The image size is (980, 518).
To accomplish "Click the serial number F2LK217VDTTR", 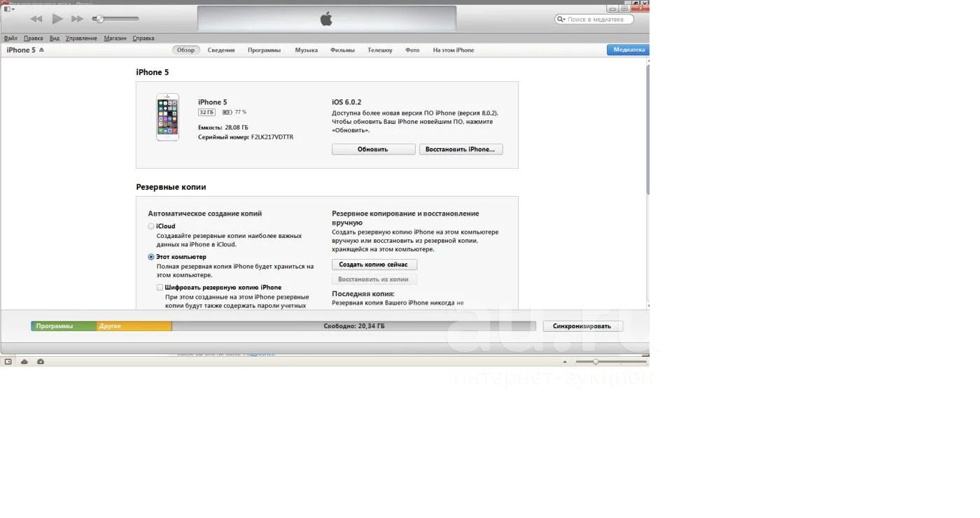I will tap(272, 137).
